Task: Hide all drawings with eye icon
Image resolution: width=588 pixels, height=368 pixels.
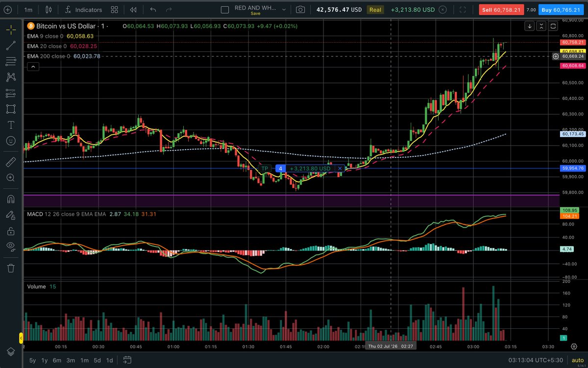Action: pos(10,246)
